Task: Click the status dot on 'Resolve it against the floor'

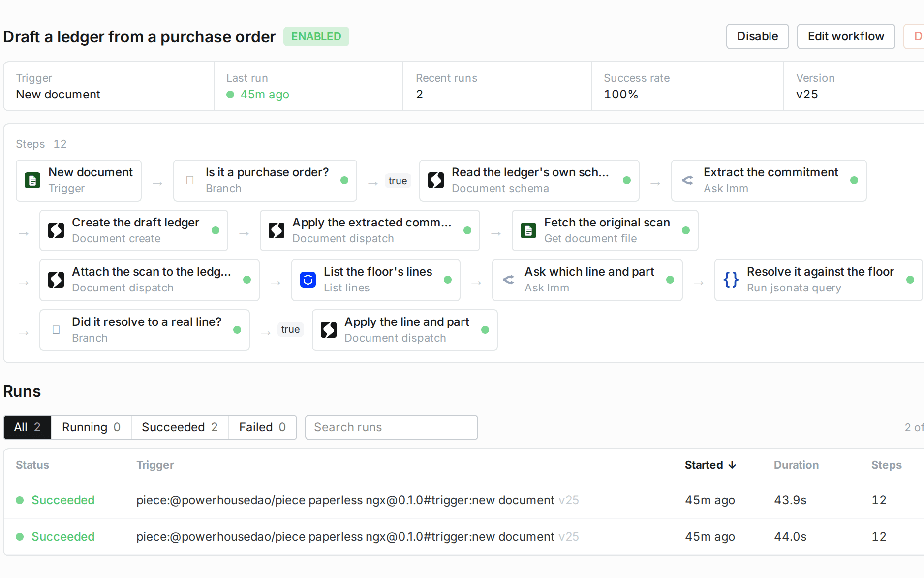Action: pos(910,280)
